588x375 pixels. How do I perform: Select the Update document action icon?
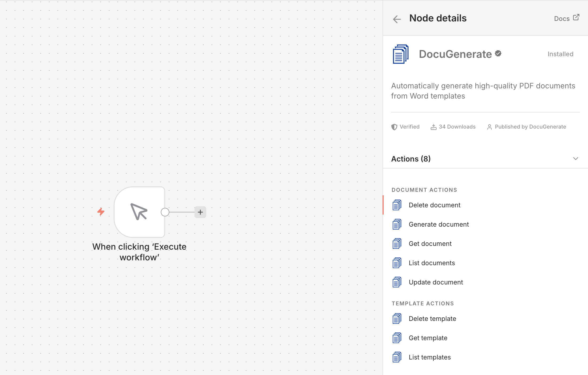coord(397,282)
